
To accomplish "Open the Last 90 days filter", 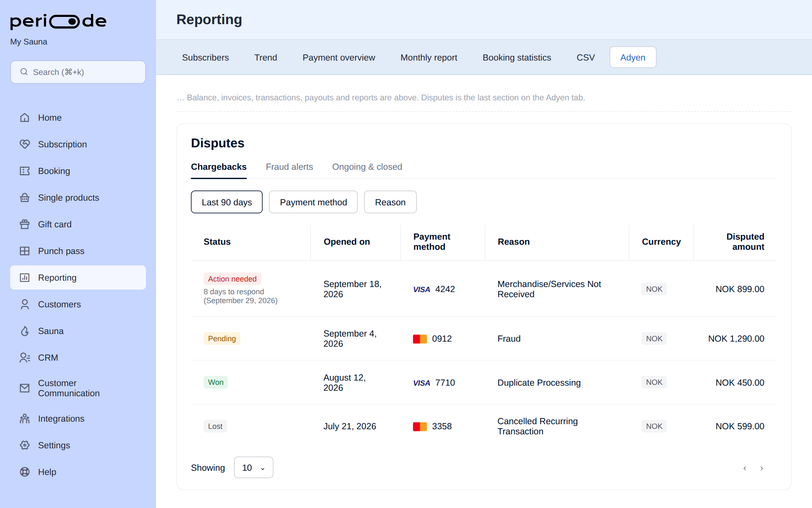I will click(227, 202).
